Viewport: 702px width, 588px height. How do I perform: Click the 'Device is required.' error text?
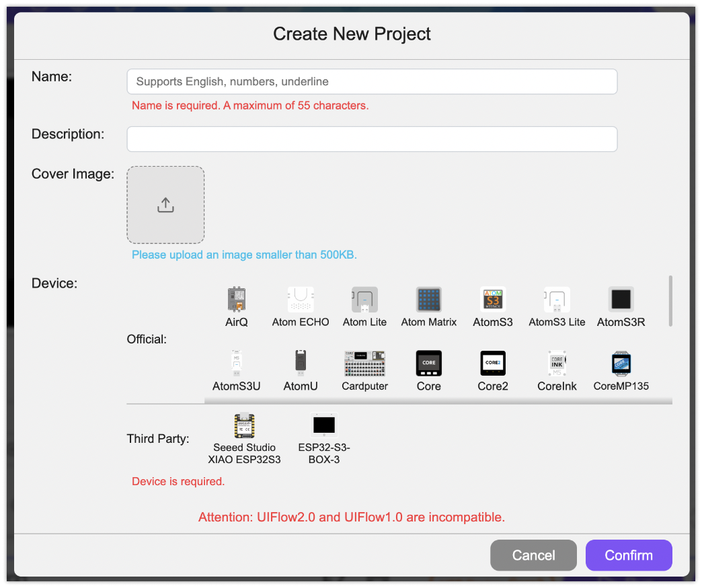pos(178,482)
